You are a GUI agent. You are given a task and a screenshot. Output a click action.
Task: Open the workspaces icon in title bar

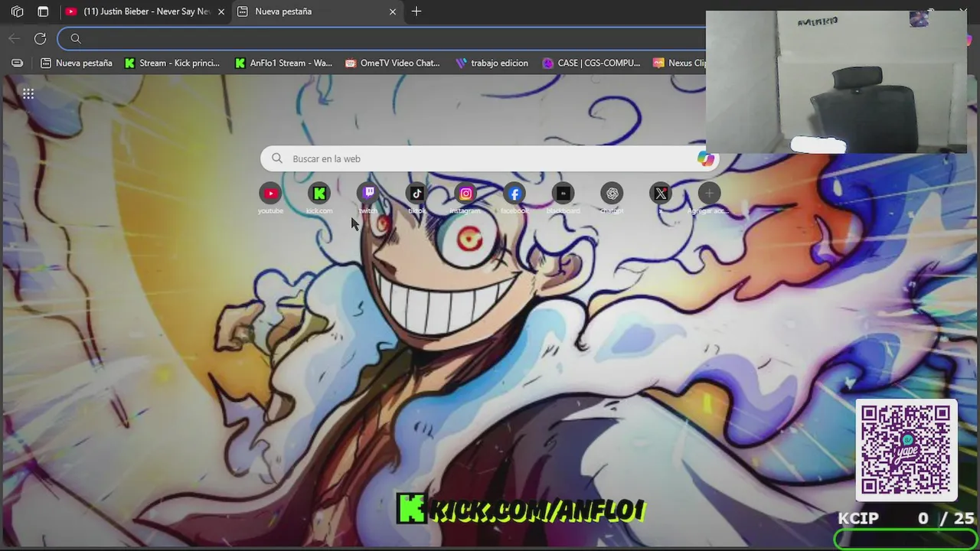click(18, 11)
